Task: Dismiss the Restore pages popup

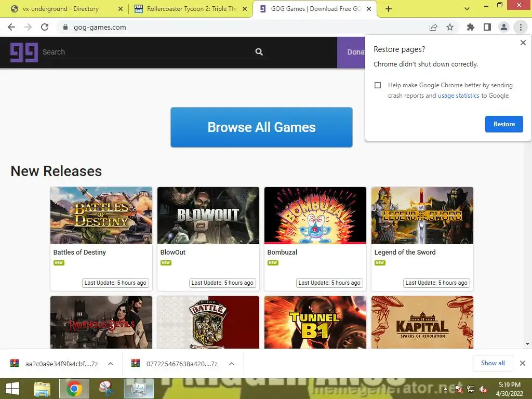Action: (x=523, y=43)
